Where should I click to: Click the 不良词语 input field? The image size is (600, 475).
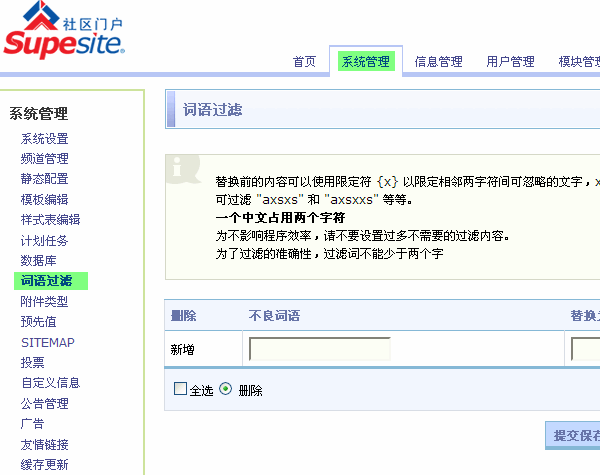[x=319, y=349]
